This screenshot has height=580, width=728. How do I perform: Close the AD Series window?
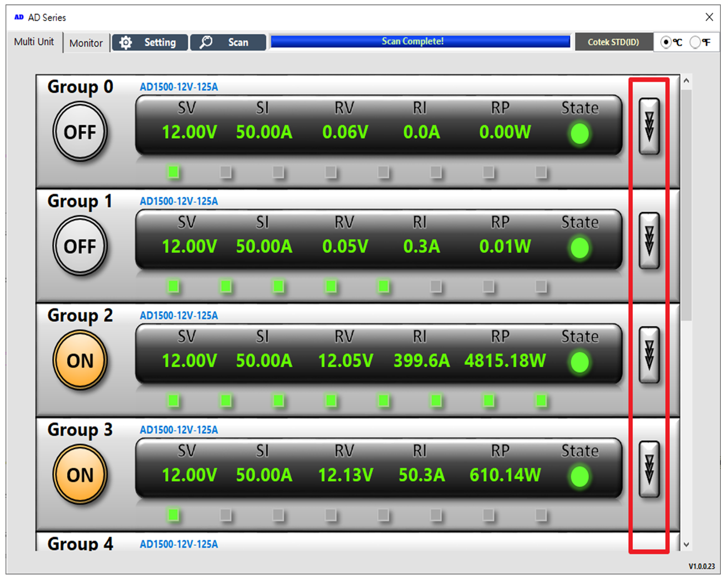pyautogui.click(x=709, y=17)
